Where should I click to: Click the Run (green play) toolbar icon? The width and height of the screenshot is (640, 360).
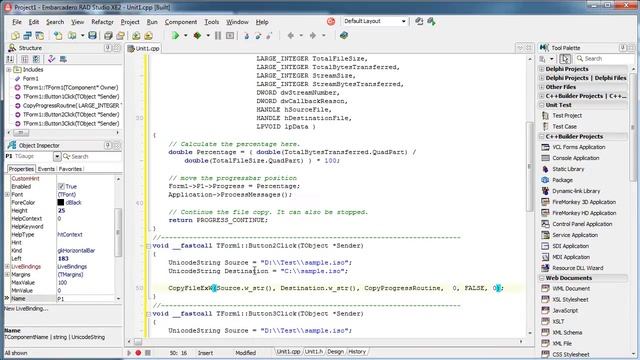pos(176,36)
